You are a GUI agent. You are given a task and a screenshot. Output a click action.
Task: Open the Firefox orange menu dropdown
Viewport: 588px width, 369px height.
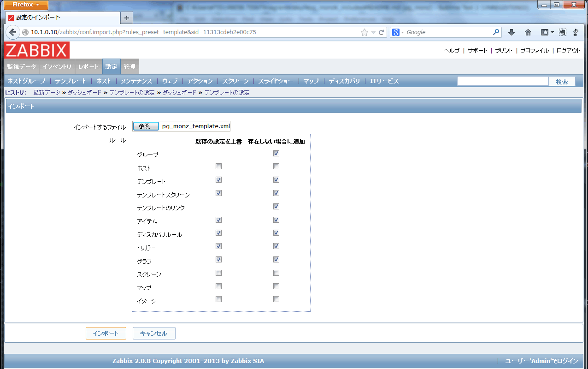(26, 5)
